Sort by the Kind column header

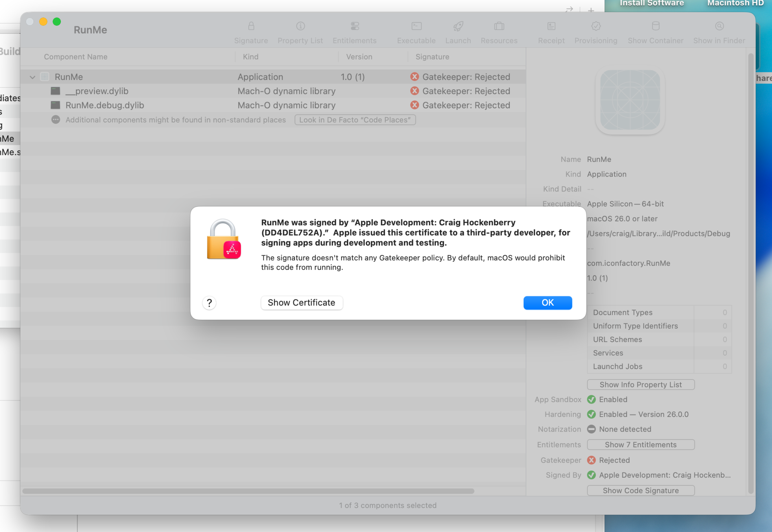[x=251, y=57]
